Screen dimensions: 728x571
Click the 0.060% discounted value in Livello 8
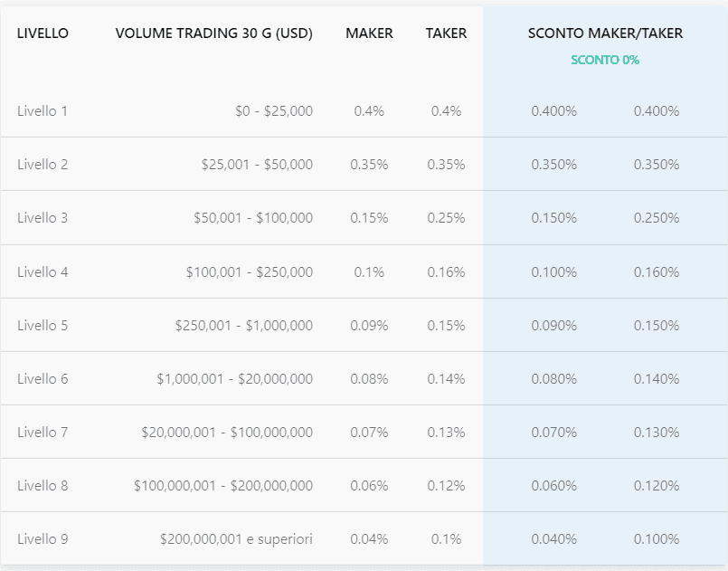553,486
